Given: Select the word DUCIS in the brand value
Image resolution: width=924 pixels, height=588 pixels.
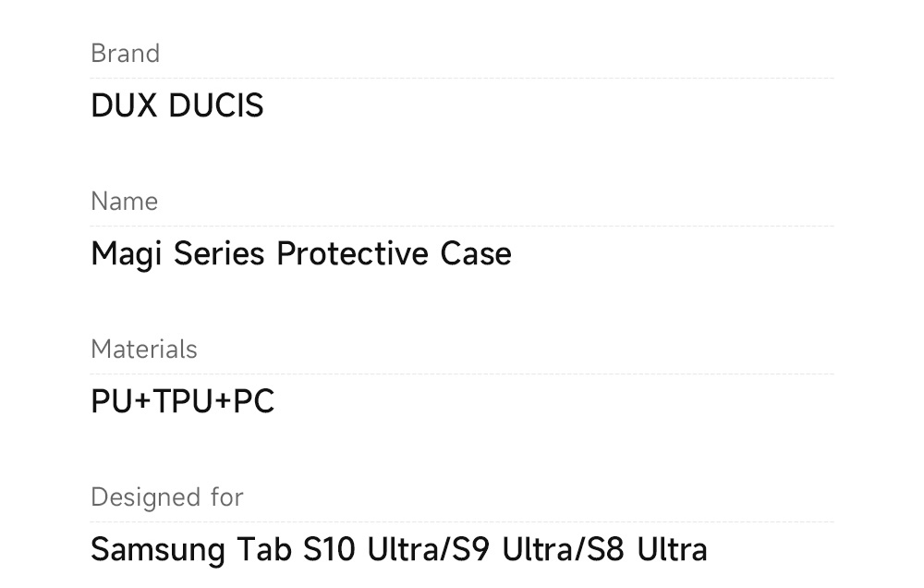Looking at the screenshot, I should (216, 106).
